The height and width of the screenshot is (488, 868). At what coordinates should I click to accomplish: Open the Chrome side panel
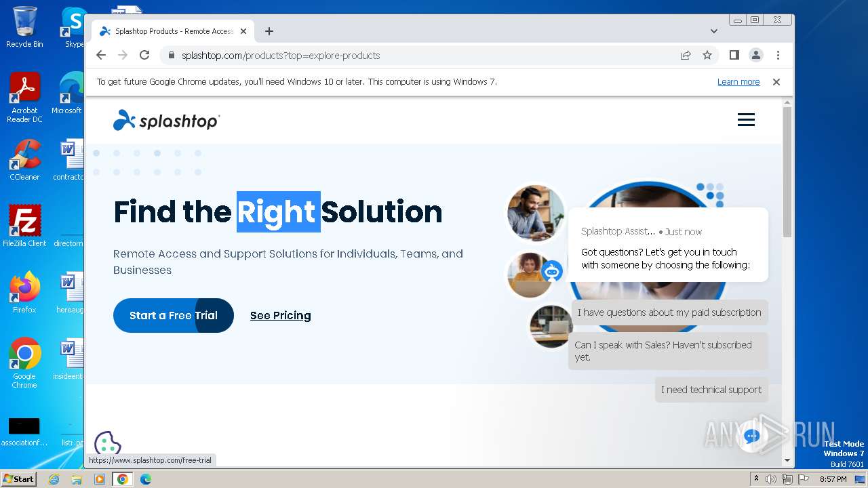[734, 55]
